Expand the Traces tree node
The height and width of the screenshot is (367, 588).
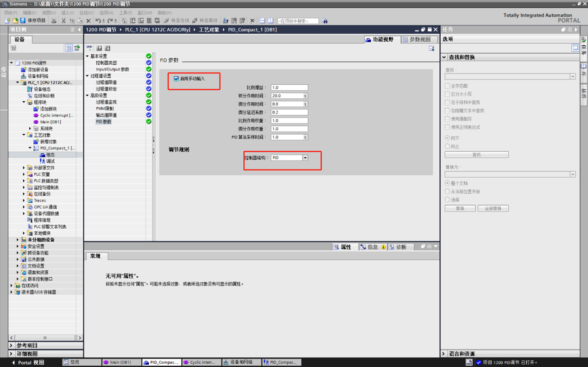point(24,201)
